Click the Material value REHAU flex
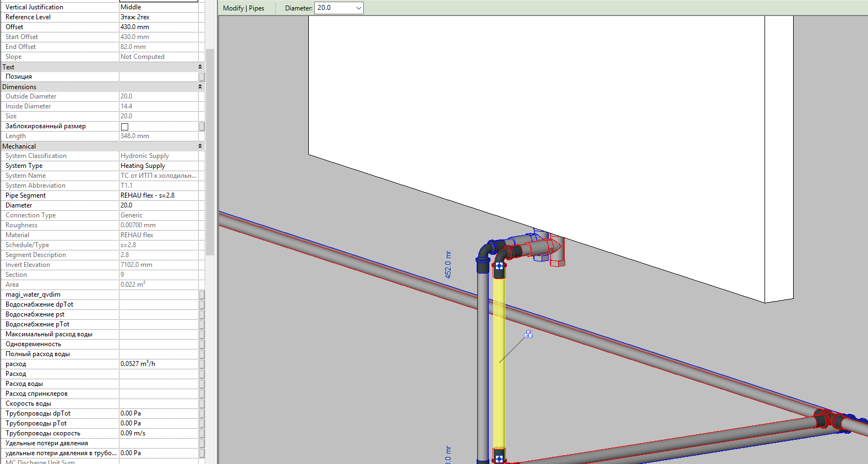The width and height of the screenshot is (868, 464). click(x=159, y=235)
